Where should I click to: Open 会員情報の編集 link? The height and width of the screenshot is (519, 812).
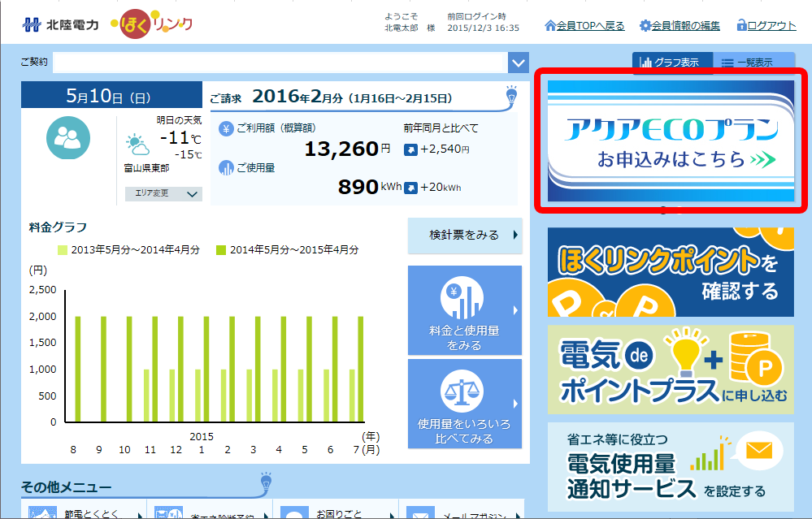tap(686, 25)
